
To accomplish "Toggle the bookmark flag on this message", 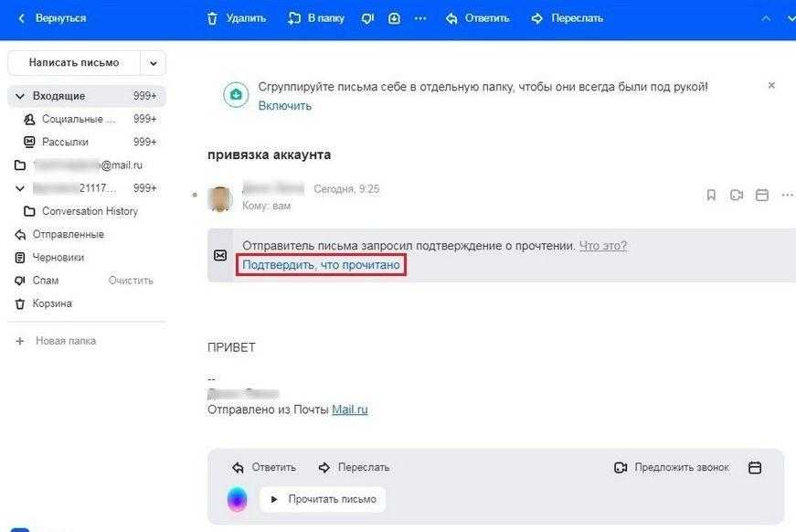I will pos(711,195).
